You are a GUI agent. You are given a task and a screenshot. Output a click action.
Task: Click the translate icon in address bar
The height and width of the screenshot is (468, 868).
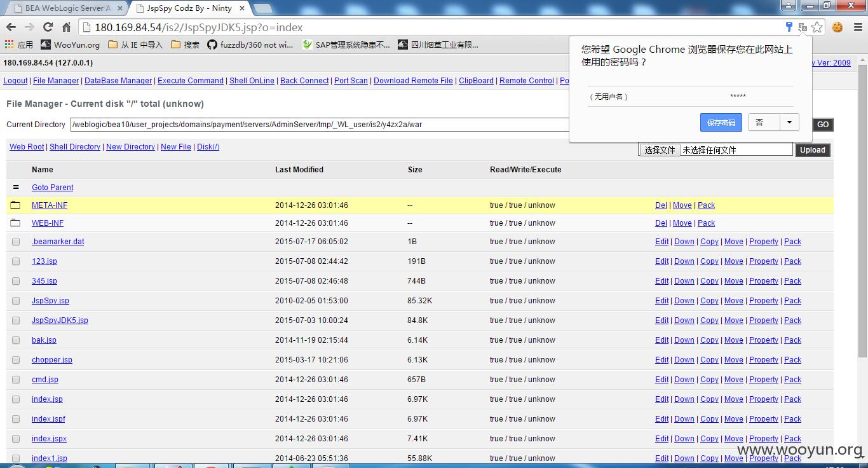coord(803,27)
